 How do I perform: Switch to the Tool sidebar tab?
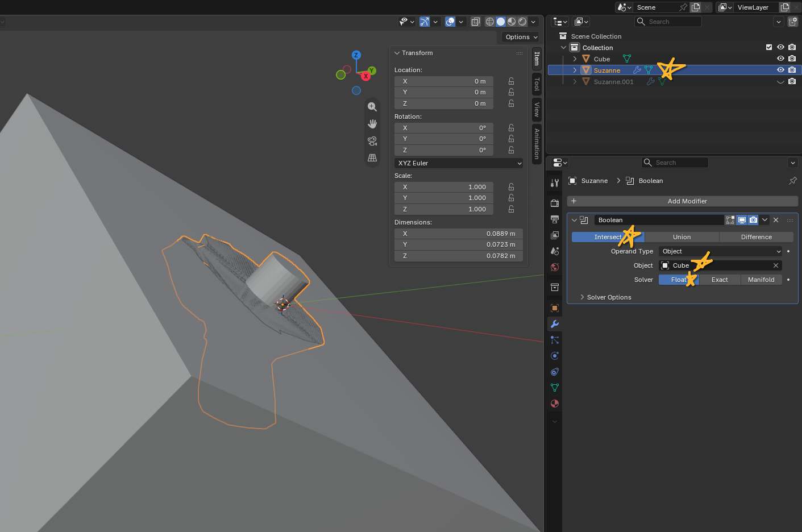(x=537, y=84)
